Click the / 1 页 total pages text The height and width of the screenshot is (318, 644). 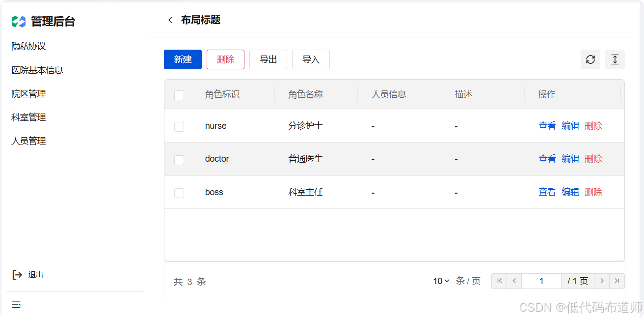point(578,281)
